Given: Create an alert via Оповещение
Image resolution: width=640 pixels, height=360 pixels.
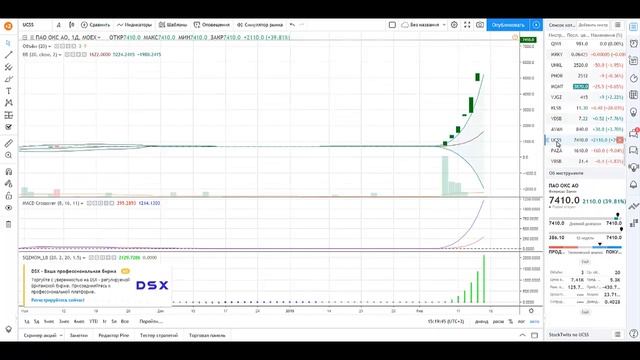Looking at the screenshot, I should pos(212,25).
